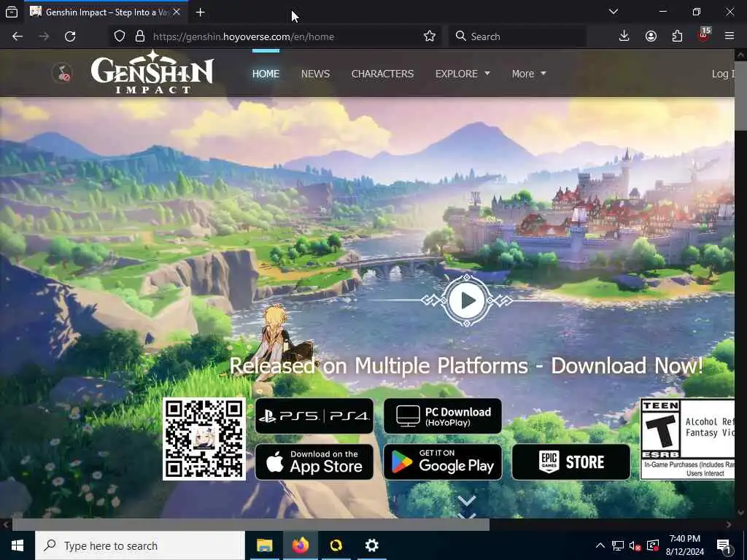747x560 pixels.
Task: Open the tracking protection shield icon
Action: tap(120, 36)
